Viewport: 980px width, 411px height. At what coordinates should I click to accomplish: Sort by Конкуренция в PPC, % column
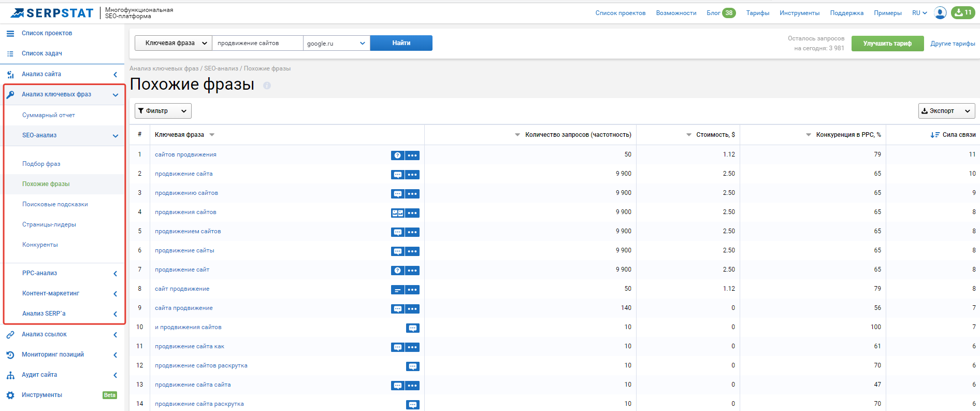point(844,135)
